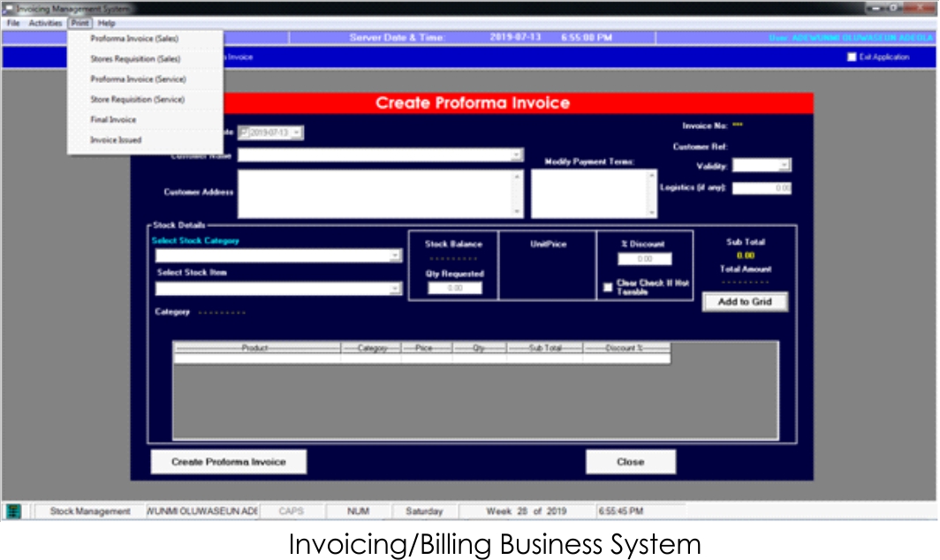The image size is (940, 560).
Task: Expand the Select Stock Category dropdown
Action: pos(396,256)
